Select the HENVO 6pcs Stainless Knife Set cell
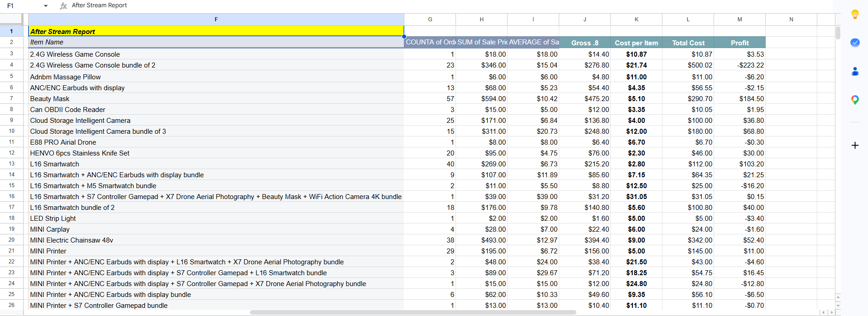The height and width of the screenshot is (316, 868). 216,153
